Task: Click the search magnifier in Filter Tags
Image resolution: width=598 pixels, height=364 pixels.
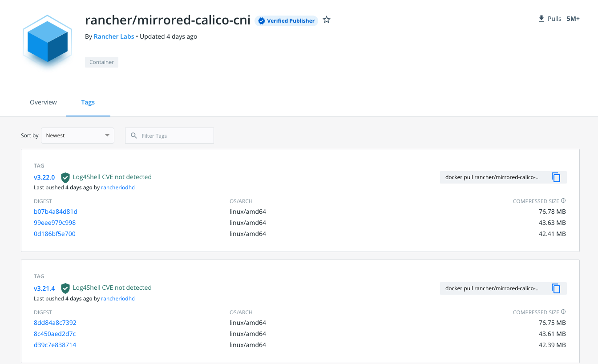Action: tap(134, 136)
